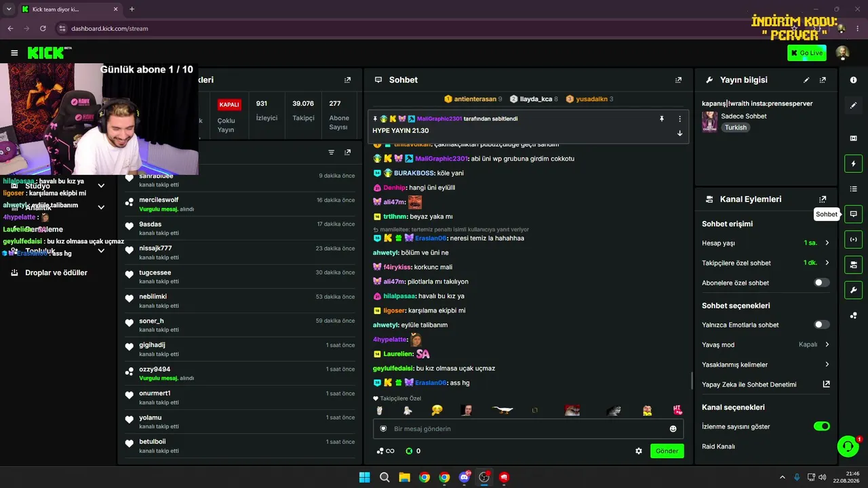This screenshot has height=488, width=868.
Task: Open Windows taskbar search
Action: (x=384, y=477)
